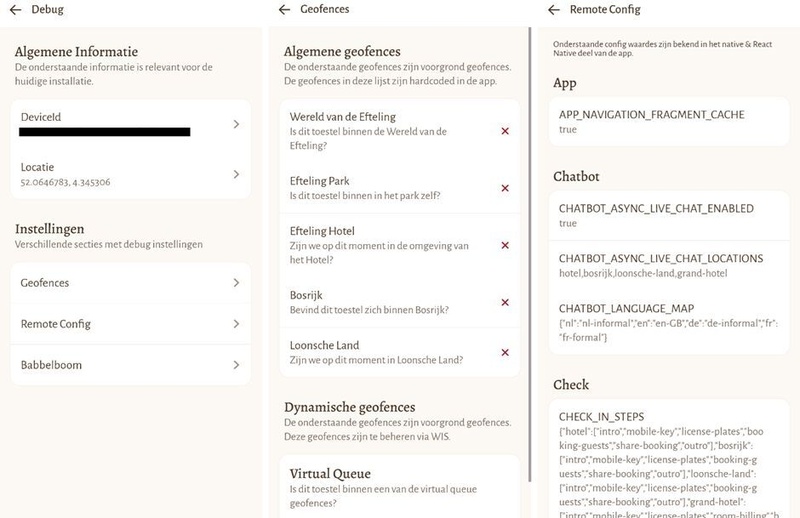Click the Algemene Informatie heading
The height and width of the screenshot is (518, 800).
point(77,52)
